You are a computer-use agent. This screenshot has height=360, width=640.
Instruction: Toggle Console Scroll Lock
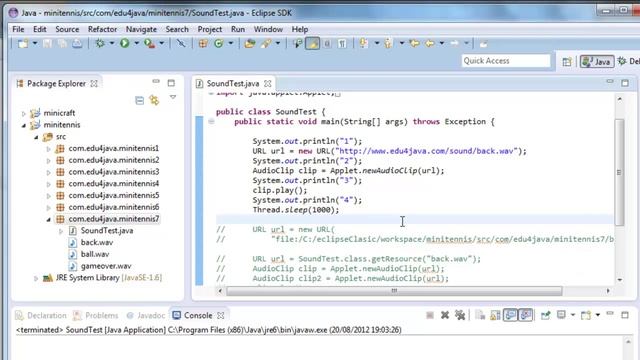[x=495, y=315]
